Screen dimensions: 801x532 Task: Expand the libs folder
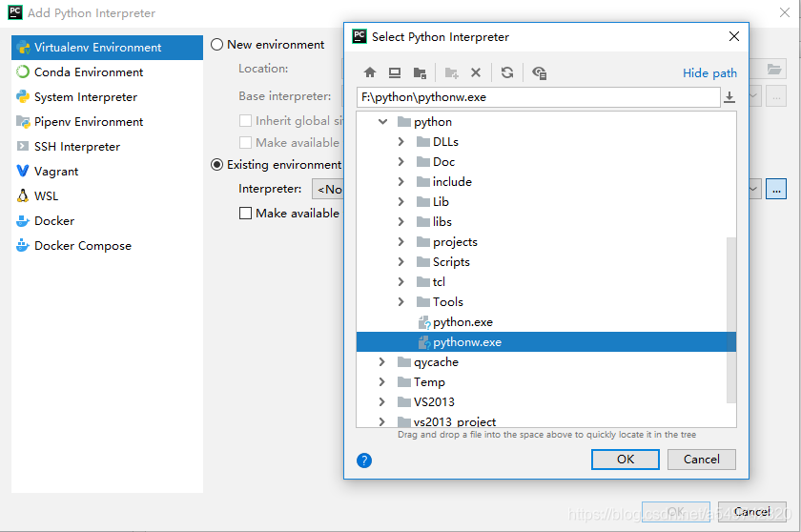(401, 221)
